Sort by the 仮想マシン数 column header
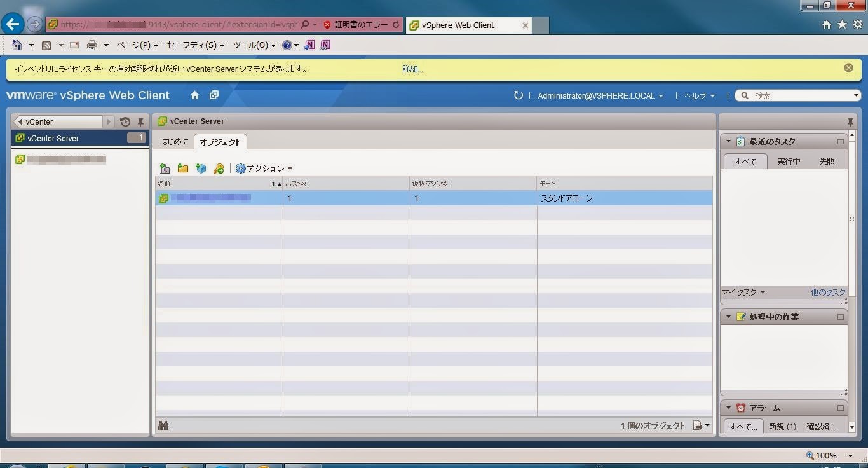 point(473,183)
